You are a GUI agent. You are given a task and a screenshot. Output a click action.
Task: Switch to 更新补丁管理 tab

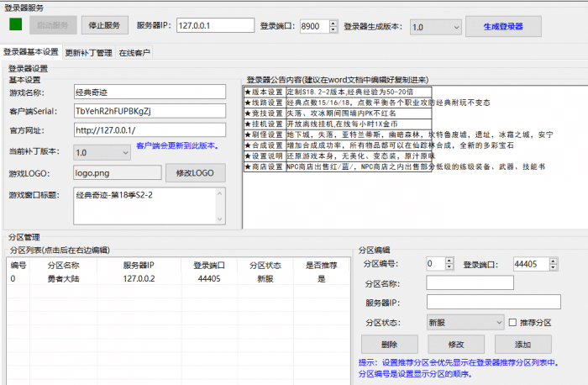(x=88, y=52)
